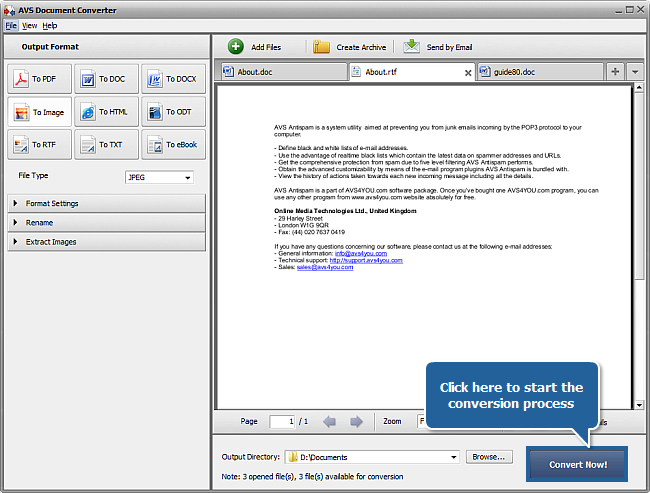Click the page number input field
This screenshot has width=650, height=493.
click(x=282, y=422)
